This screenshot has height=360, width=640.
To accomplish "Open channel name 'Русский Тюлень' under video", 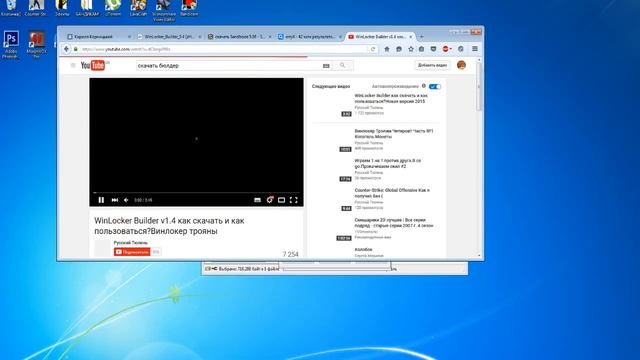I will tap(131, 243).
